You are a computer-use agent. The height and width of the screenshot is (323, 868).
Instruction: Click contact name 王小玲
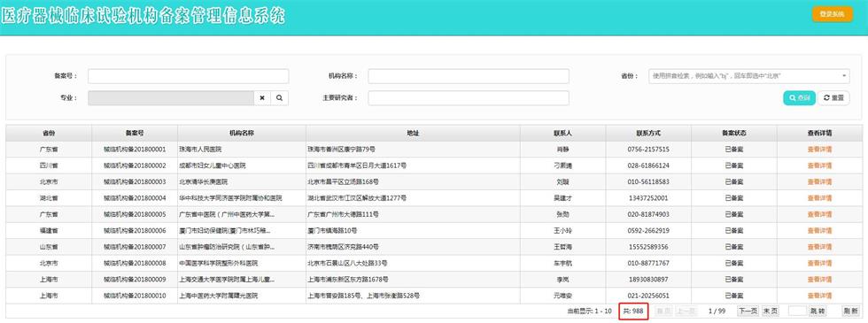(x=562, y=231)
